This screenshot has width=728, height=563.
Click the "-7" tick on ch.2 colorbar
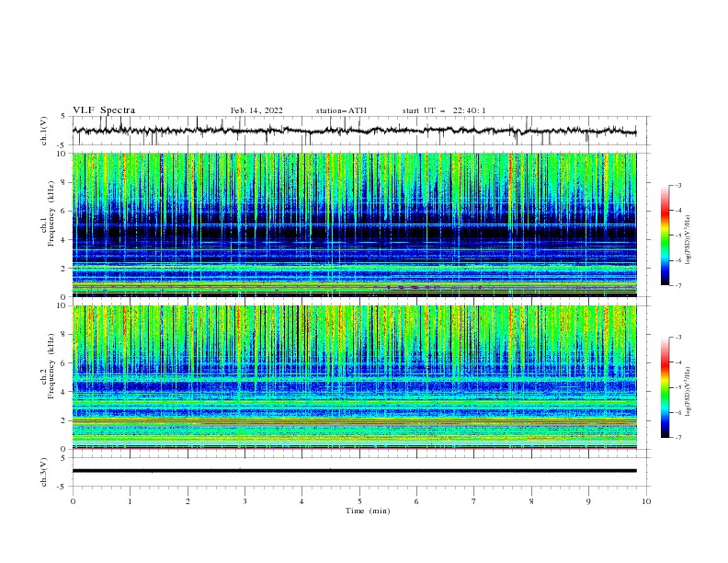coord(678,438)
